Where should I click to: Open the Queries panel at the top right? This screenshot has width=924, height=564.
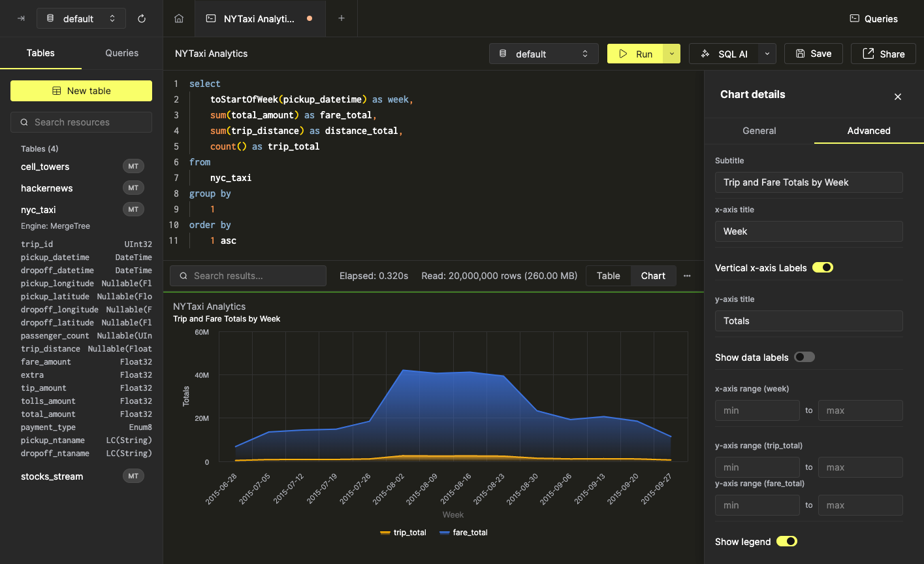(x=873, y=19)
